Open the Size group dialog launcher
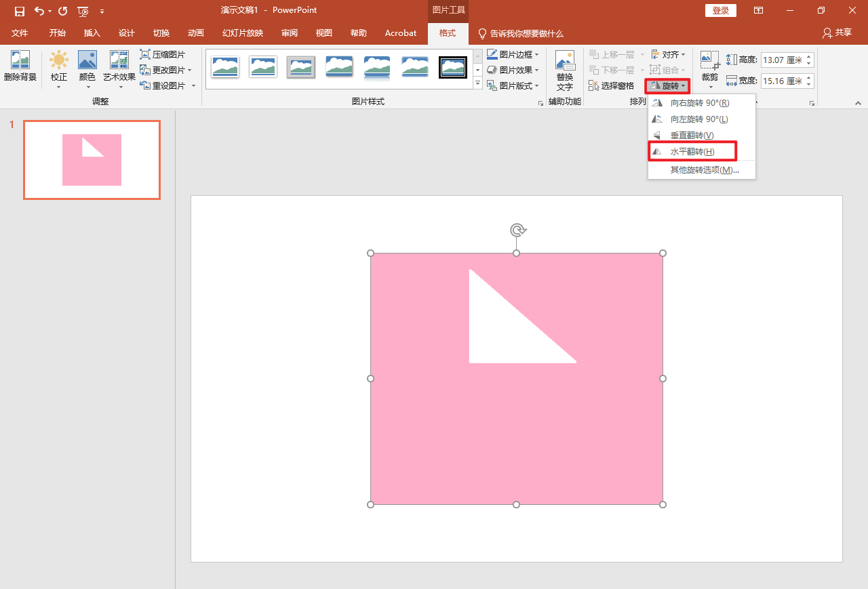Screen dimensions: 868x589 pyautogui.click(x=812, y=103)
